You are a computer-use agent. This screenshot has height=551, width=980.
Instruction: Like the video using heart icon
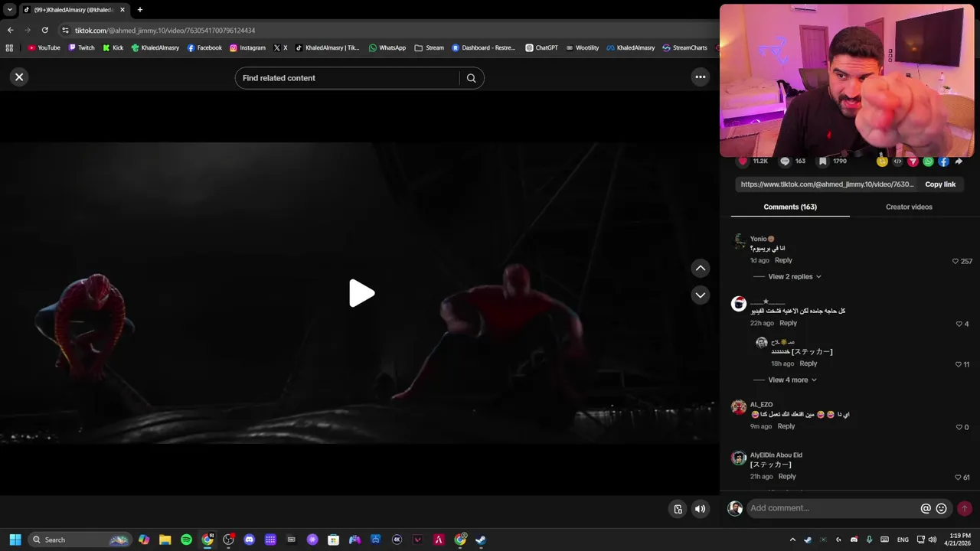[x=742, y=161]
